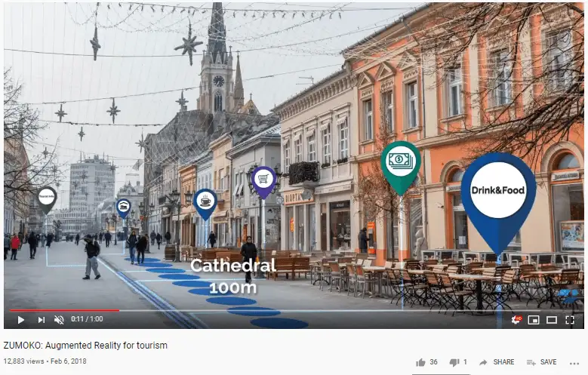Save video to a playlist
The image size is (588, 375).
tap(541, 362)
